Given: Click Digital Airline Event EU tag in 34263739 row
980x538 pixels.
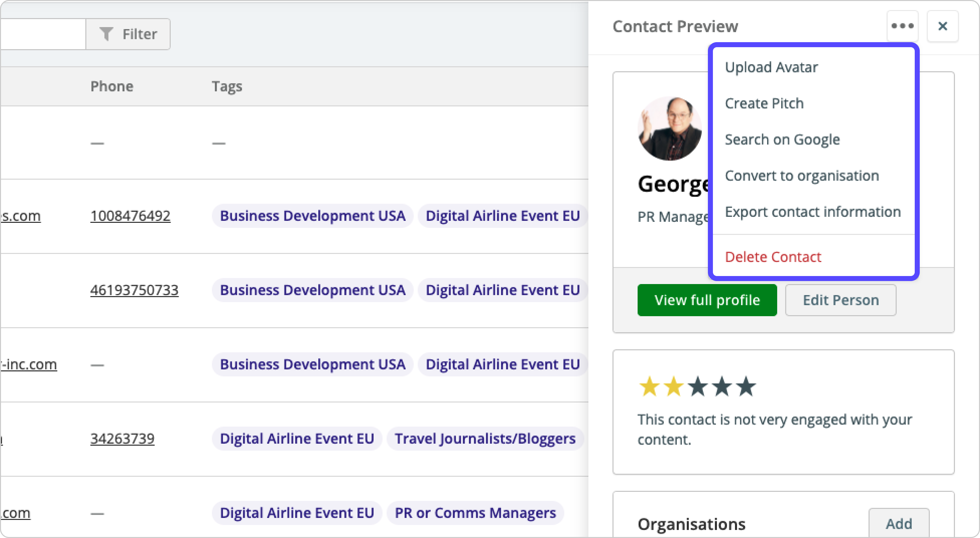Looking at the screenshot, I should pyautogui.click(x=297, y=439).
